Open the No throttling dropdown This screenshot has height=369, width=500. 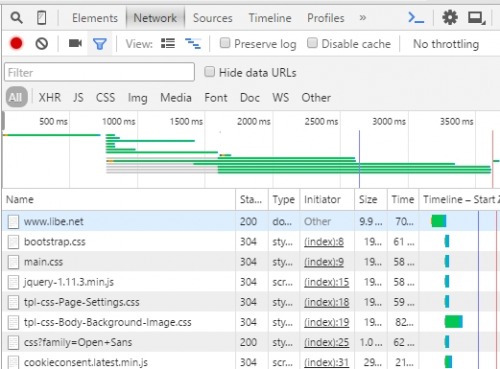point(446,44)
